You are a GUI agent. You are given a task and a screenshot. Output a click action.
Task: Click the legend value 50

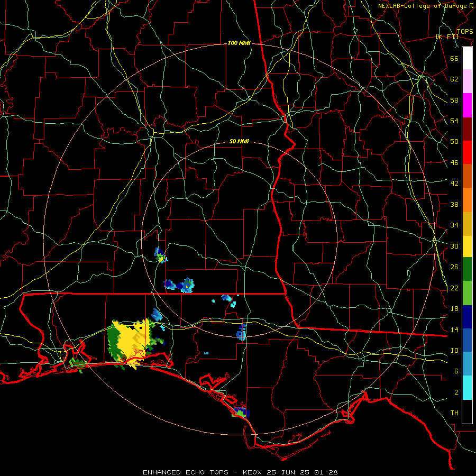454,142
